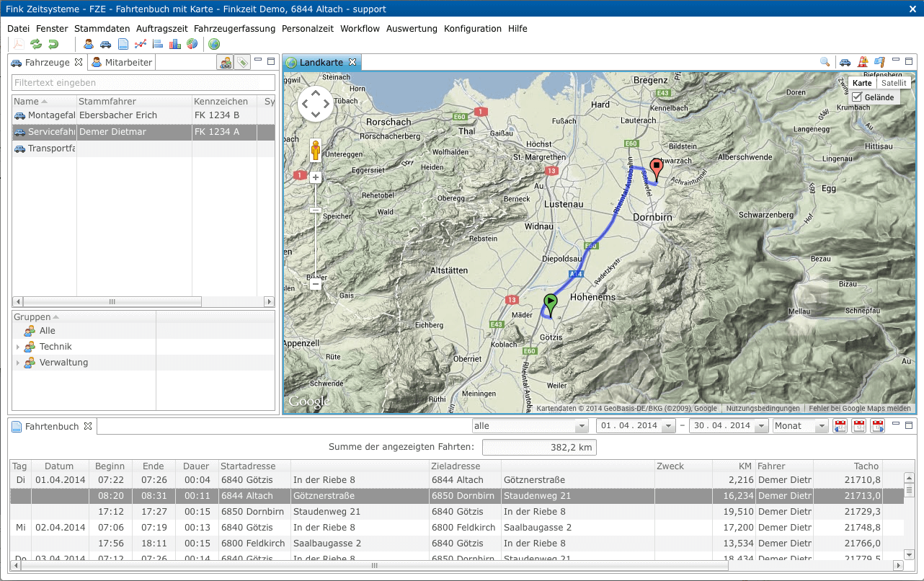The width and height of the screenshot is (924, 581).
Task: Expand the Verwaltung group
Action: click(x=18, y=363)
